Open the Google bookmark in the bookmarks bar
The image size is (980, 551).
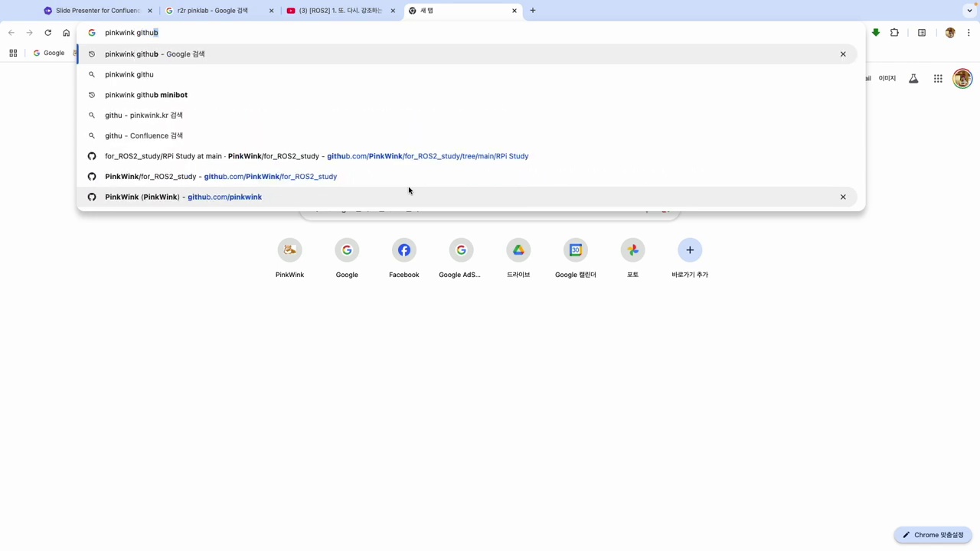point(49,53)
